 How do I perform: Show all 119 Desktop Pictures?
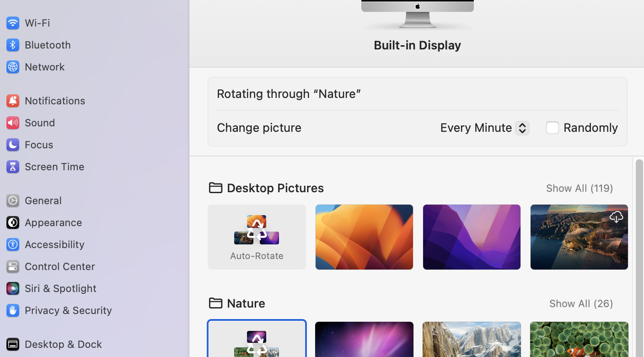(x=580, y=188)
